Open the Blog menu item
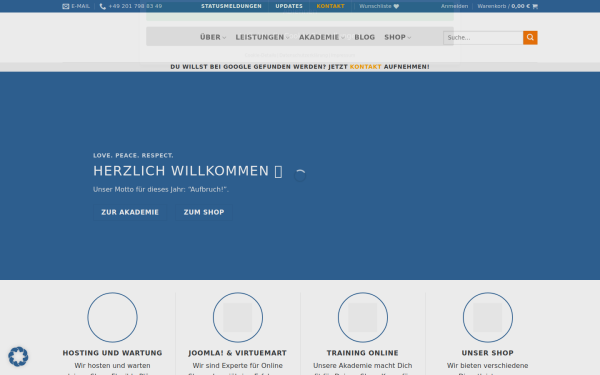Viewport: 600px width, 375px height. coord(365,37)
